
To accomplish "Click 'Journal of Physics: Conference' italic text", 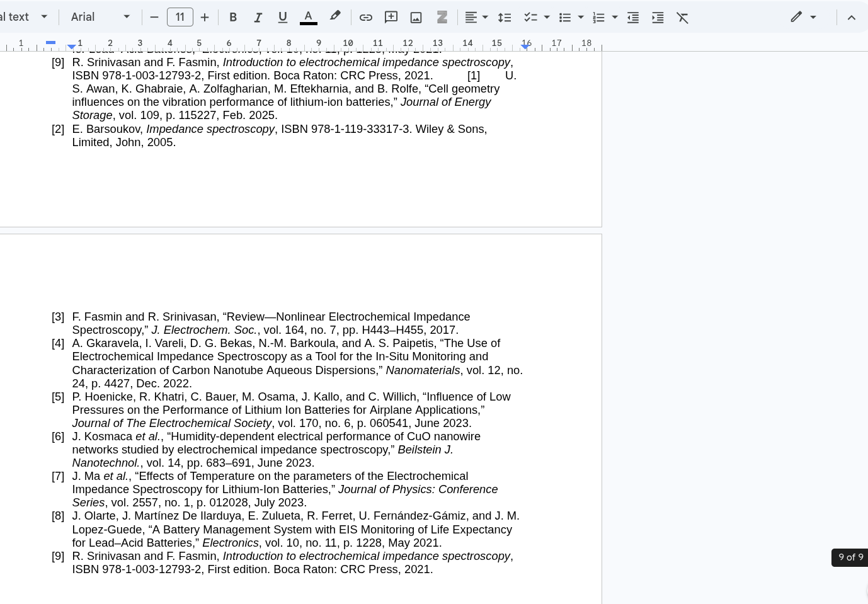I will coord(418,489).
